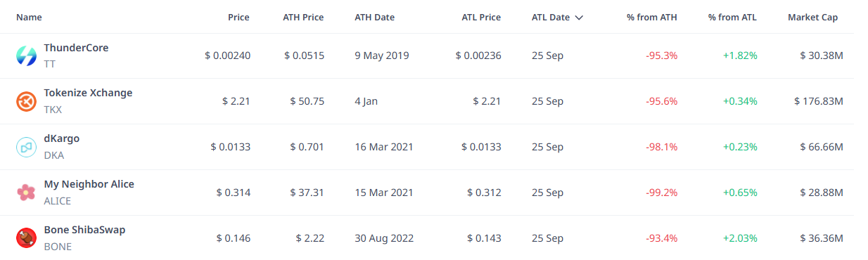Open the Tokenize Xchange coin link
This screenshot has width=868, height=260.
point(88,93)
